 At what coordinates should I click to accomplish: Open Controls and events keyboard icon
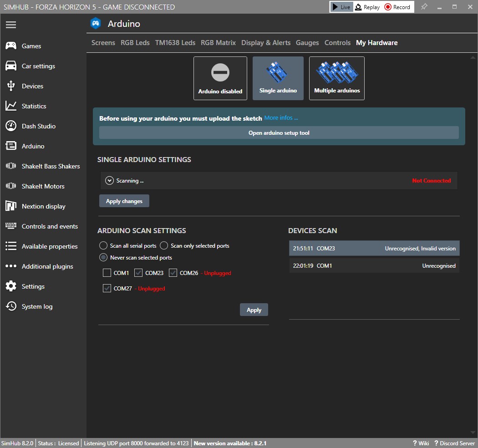coord(11,226)
